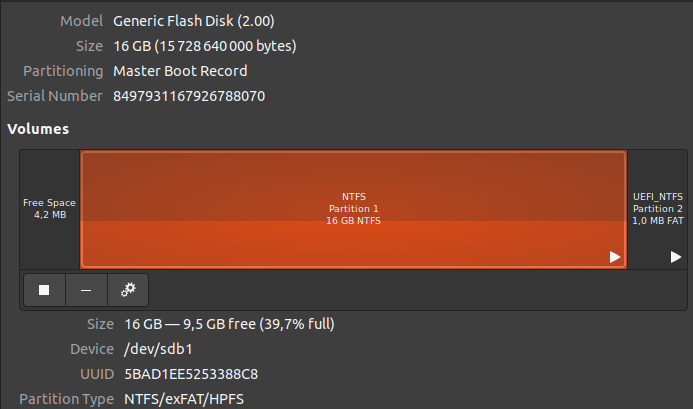Image resolution: width=693 pixels, height=409 pixels.
Task: Select the UEFI_NTFS Partition 2 volume
Action: pyautogui.click(x=658, y=208)
